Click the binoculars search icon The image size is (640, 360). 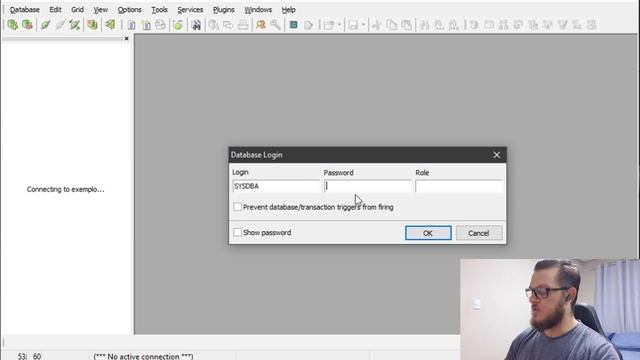[196, 25]
